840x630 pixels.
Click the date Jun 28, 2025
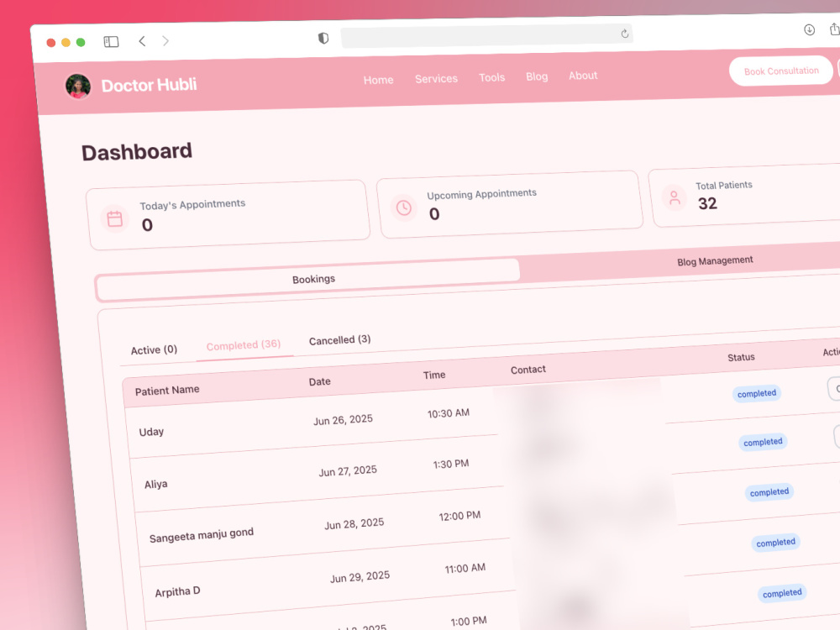[354, 523]
